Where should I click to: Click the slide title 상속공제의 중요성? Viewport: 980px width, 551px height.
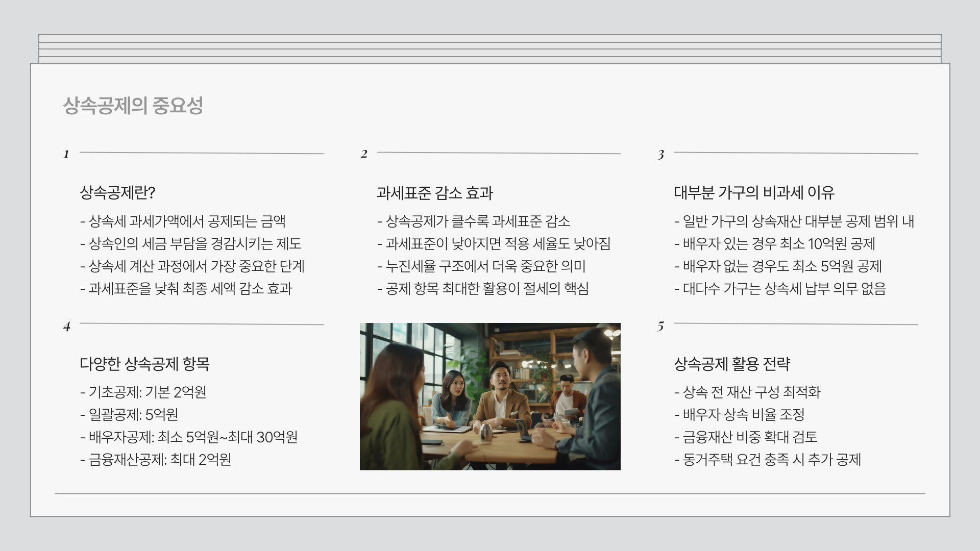point(133,106)
